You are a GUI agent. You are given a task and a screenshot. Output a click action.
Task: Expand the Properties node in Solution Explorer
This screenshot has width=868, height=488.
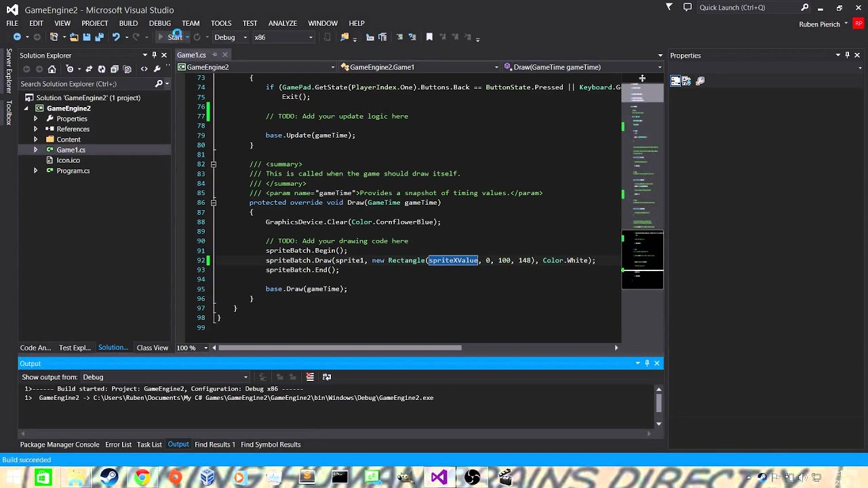tap(35, 119)
